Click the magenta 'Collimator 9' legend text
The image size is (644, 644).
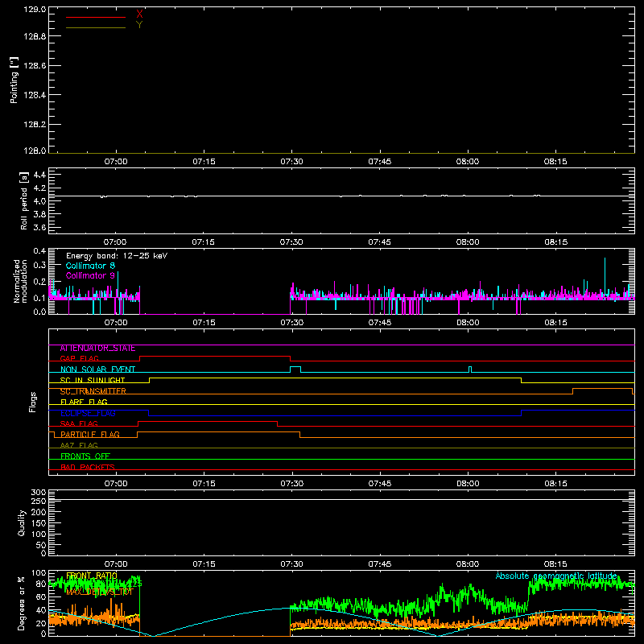(90, 275)
